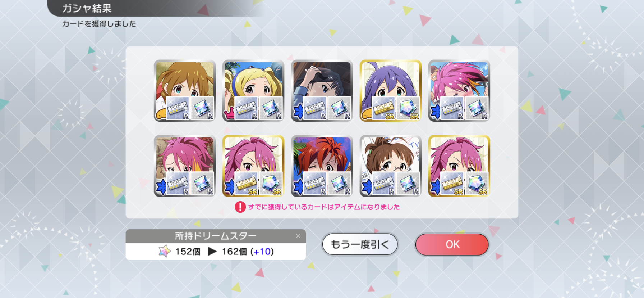Click the blue snowflake icon on dark-haired card
644x298 pixels.
coord(298,112)
